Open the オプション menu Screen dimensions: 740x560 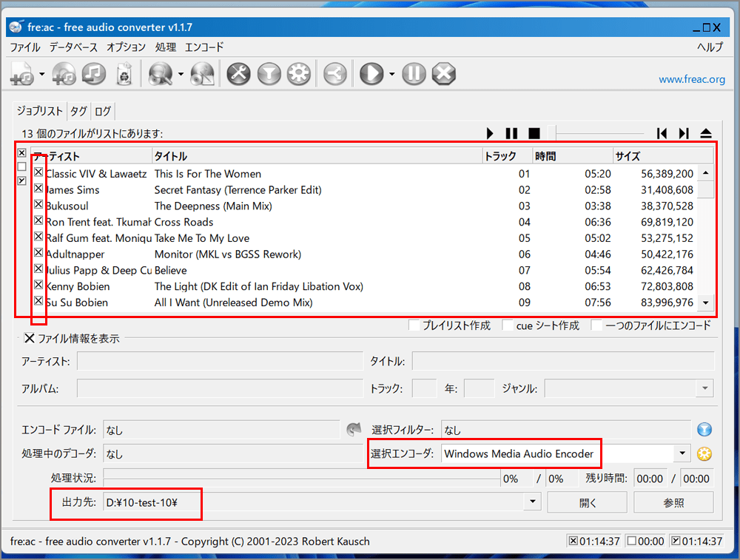(x=126, y=47)
